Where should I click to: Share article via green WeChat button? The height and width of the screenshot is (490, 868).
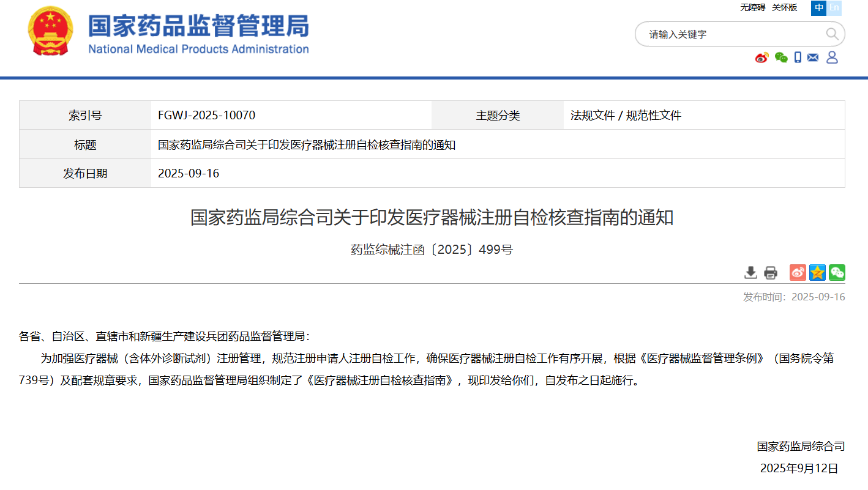[837, 273]
